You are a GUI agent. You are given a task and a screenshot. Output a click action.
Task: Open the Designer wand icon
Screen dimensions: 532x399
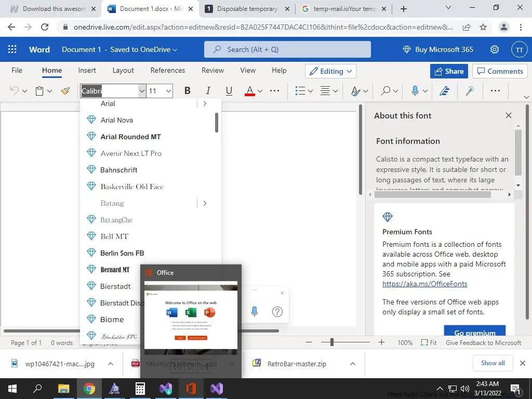tap(470, 90)
